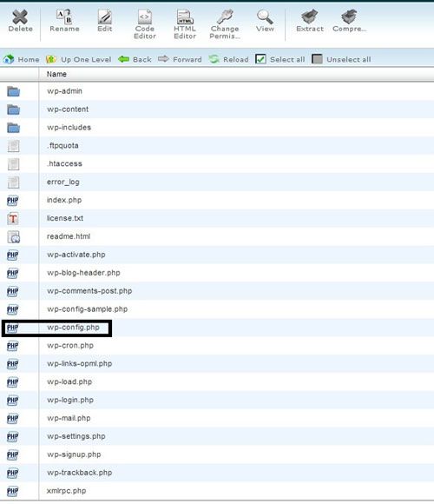Click the .ftpquota file icon
The height and width of the screenshot is (504, 434).
pyautogui.click(x=14, y=146)
